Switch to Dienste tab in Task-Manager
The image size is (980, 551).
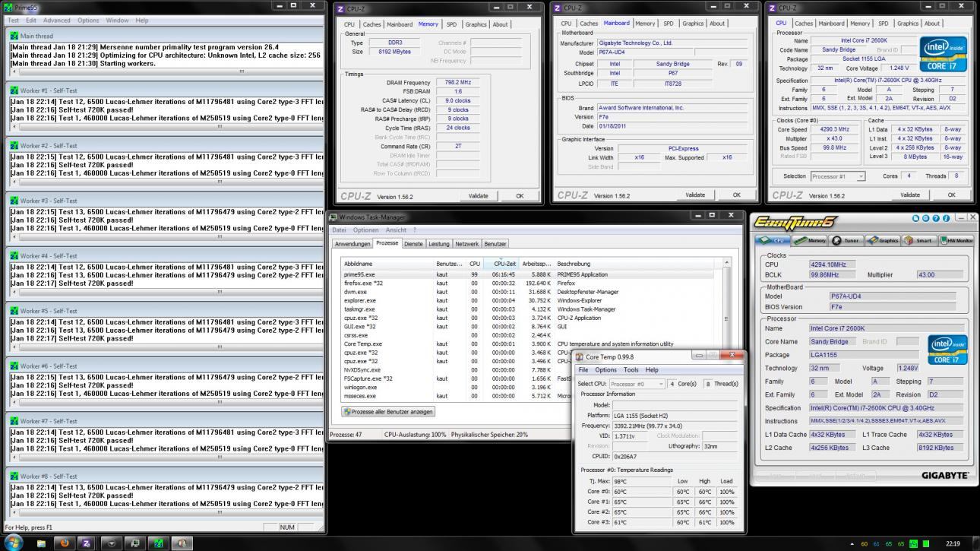(413, 244)
